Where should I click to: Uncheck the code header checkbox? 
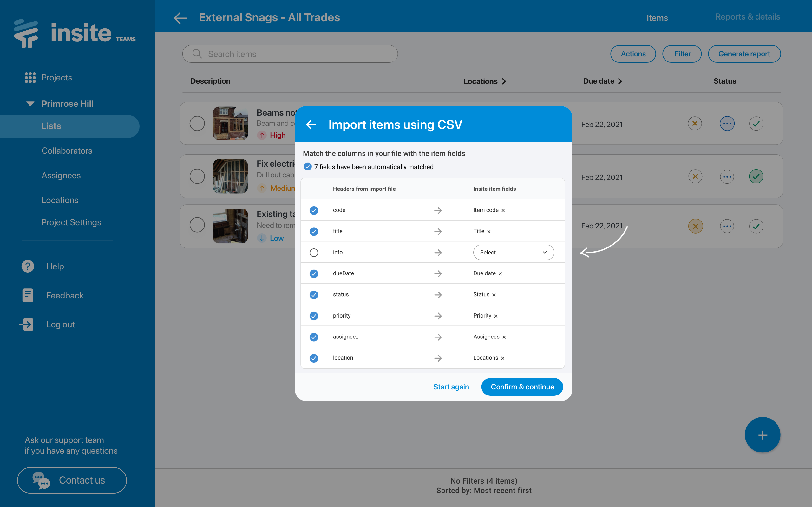[x=314, y=210]
